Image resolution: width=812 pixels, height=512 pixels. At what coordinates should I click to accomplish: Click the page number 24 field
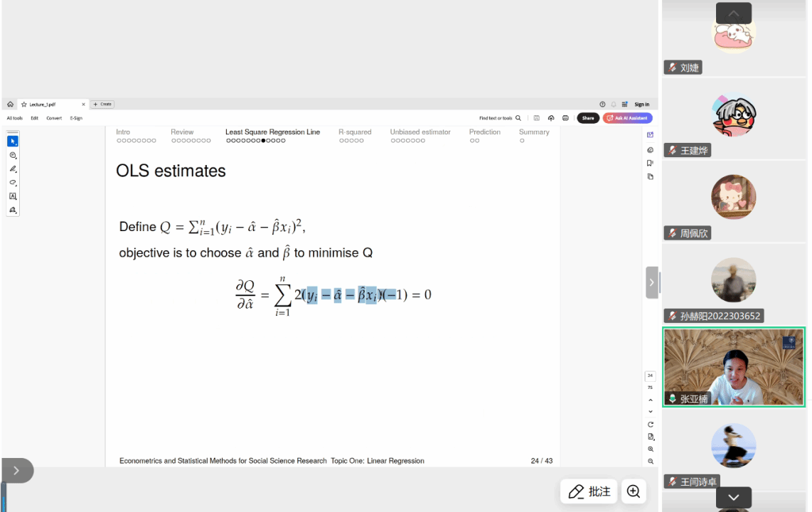click(x=650, y=375)
